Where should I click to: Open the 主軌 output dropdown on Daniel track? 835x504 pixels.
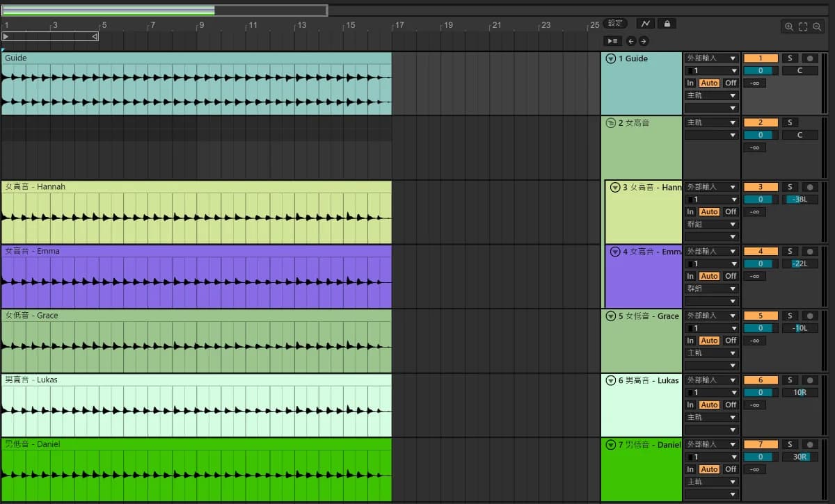(x=711, y=482)
